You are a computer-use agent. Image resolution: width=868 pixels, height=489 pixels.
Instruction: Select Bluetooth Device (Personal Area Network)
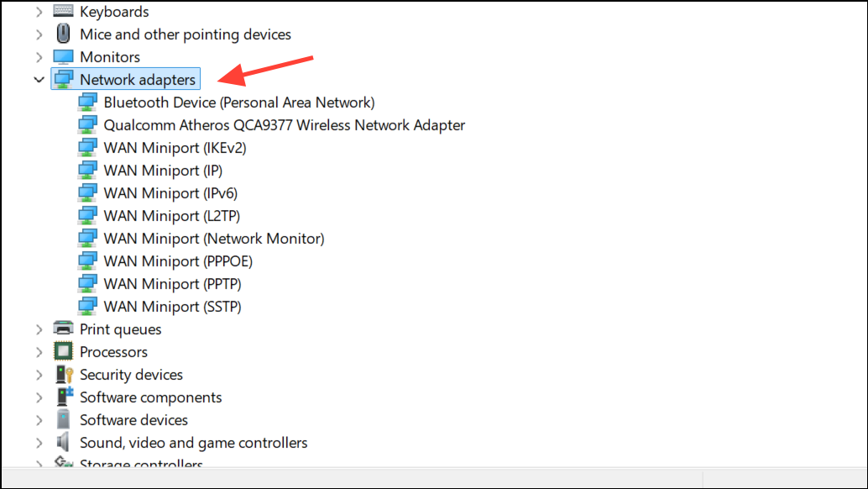tap(238, 103)
